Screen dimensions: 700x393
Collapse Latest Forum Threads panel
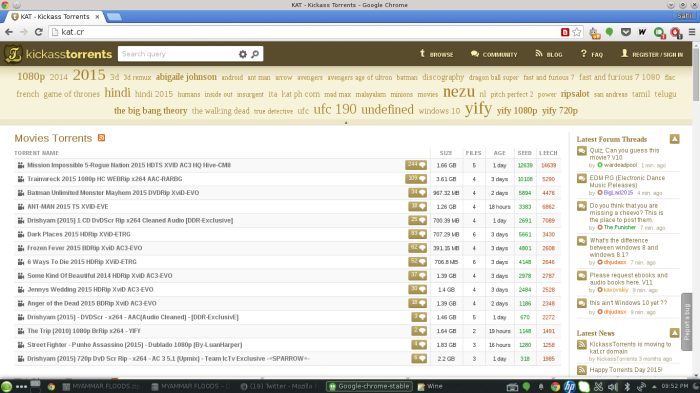tap(674, 139)
